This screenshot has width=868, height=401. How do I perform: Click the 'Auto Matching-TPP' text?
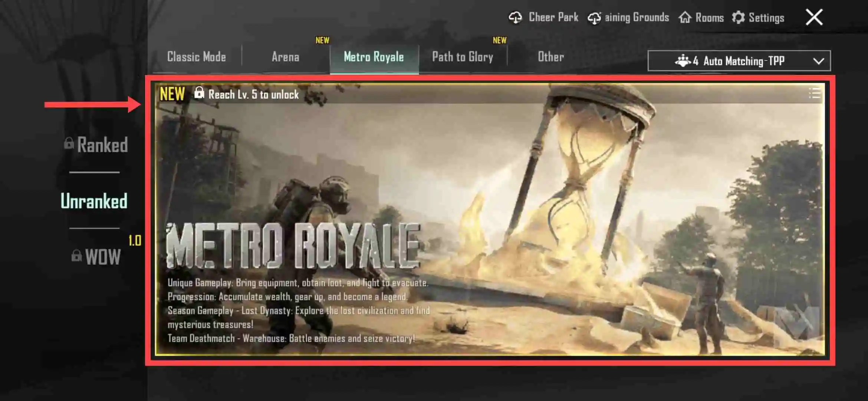[744, 61]
